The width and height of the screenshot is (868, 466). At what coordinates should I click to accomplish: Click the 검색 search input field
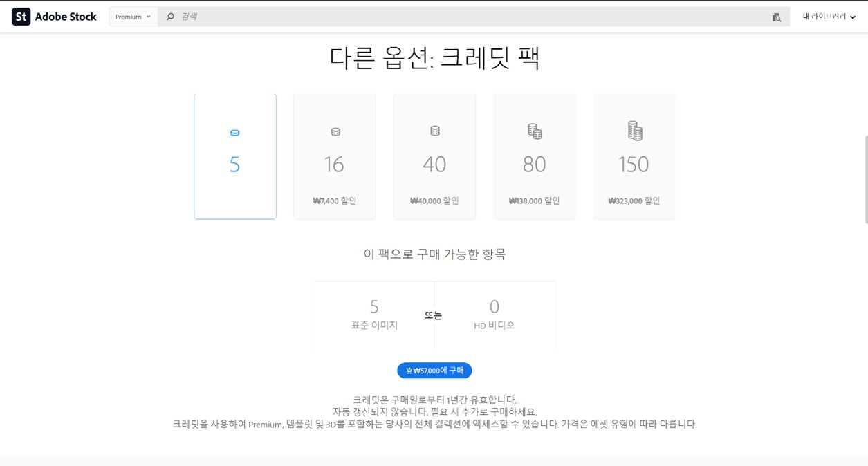474,17
